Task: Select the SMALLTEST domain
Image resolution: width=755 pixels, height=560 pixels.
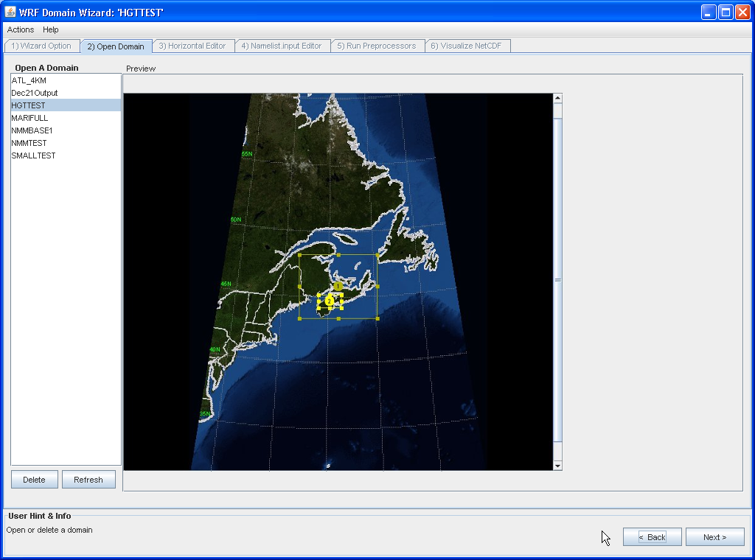Action: coord(33,155)
